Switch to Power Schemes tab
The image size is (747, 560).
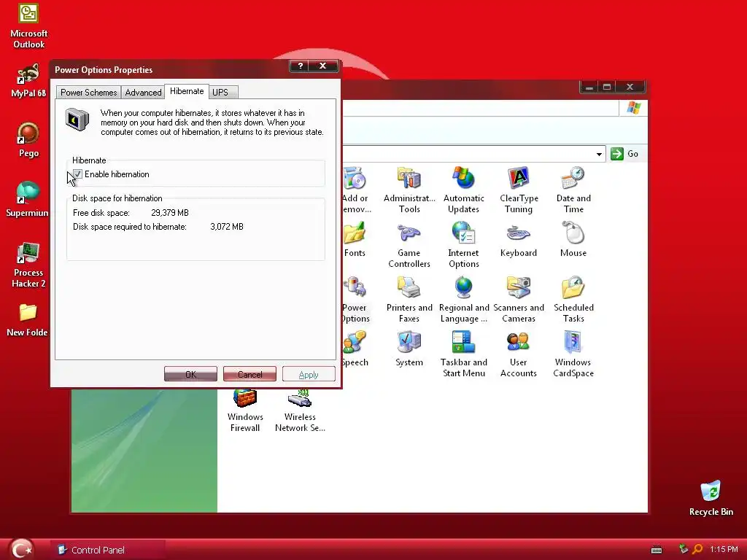pyautogui.click(x=88, y=93)
